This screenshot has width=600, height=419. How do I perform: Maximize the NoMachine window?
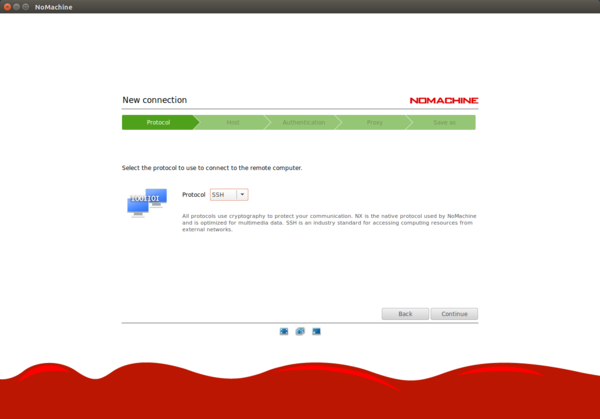[27, 7]
